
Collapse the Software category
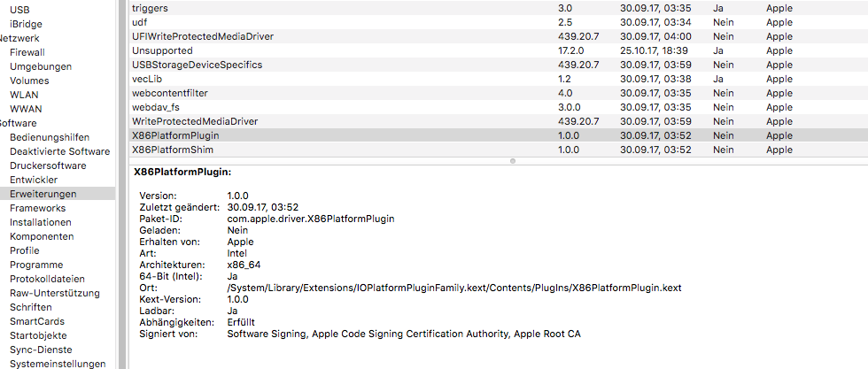pos(18,123)
